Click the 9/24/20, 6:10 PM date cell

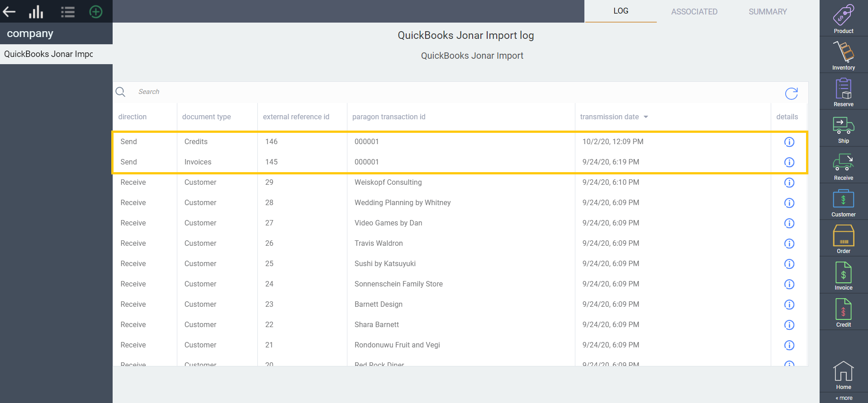pos(611,182)
